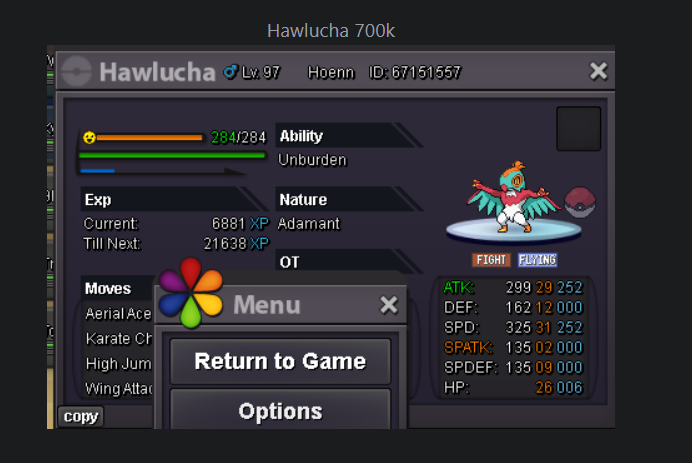692x463 pixels.
Task: Close the Hawlucha summary window
Action: pos(598,71)
